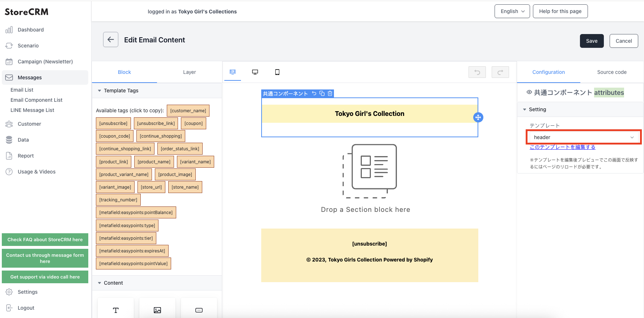Copy the [continue_shopping] tag
The image size is (644, 318).
(161, 136)
